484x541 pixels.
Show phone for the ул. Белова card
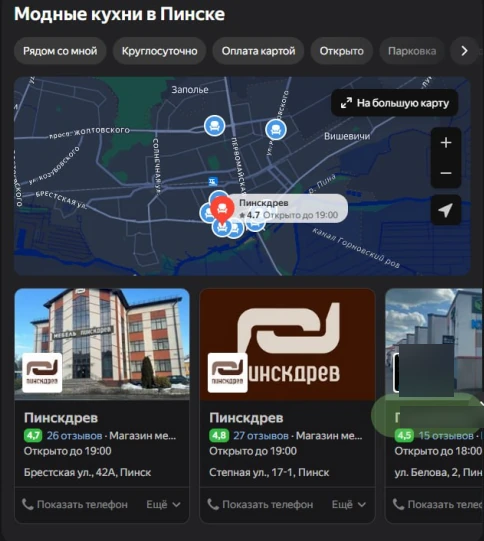coord(437,504)
